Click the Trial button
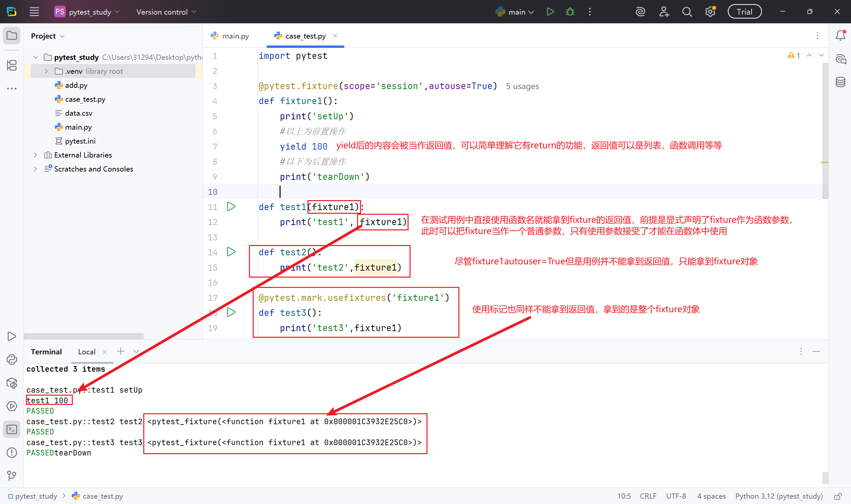Viewport: 851px width, 504px height. tap(744, 12)
